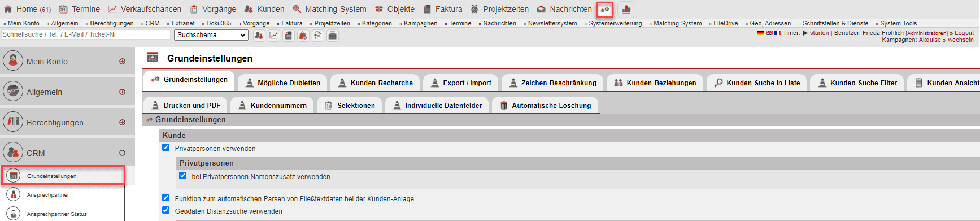Collapse the CRM sidebar section
980x221 pixels.
pos(122,153)
